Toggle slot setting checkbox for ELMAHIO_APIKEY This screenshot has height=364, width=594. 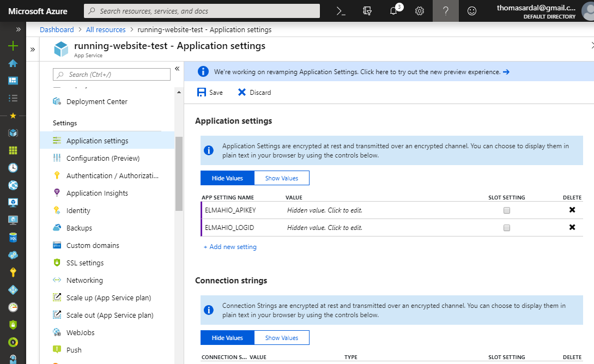click(x=506, y=210)
